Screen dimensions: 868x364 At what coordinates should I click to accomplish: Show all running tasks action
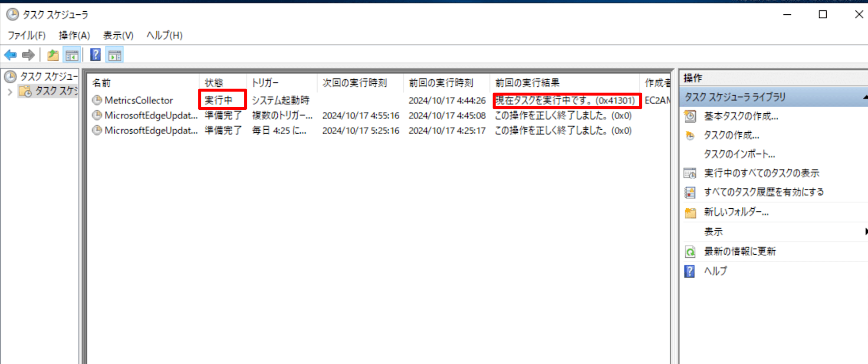761,173
